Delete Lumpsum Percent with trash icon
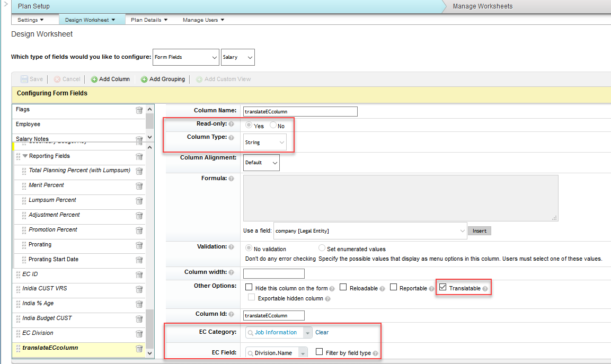Viewport: 611px width, 364px height. pos(139,201)
